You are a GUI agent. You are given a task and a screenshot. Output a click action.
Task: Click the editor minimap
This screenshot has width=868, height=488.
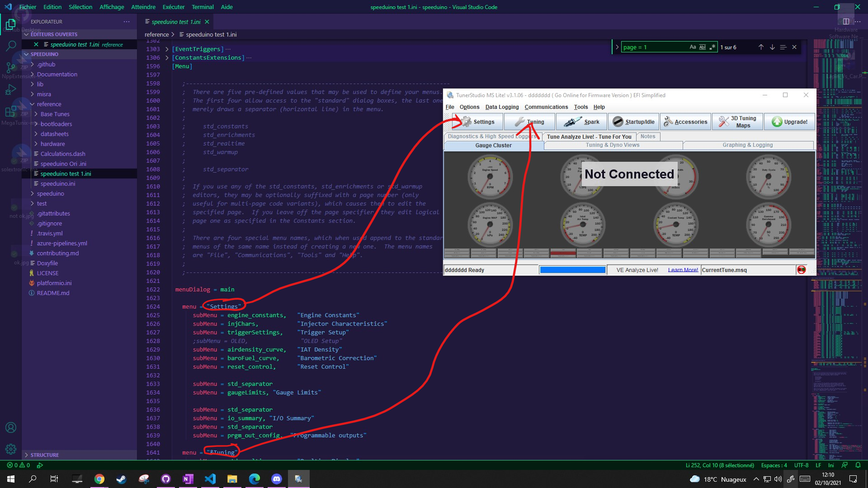(x=836, y=249)
